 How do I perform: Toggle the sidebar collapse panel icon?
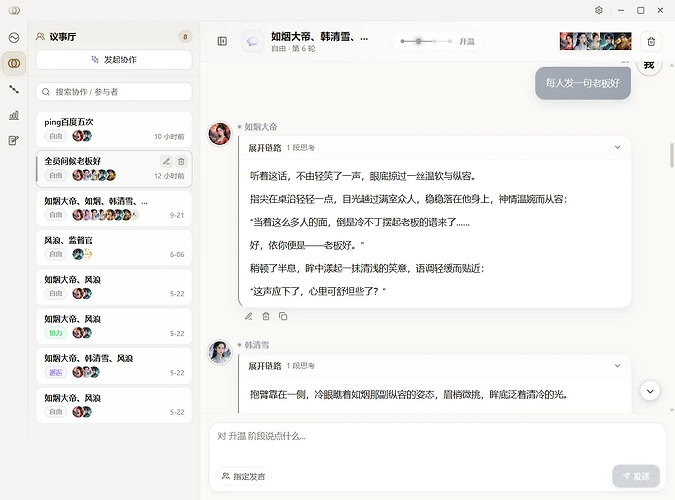(222, 41)
